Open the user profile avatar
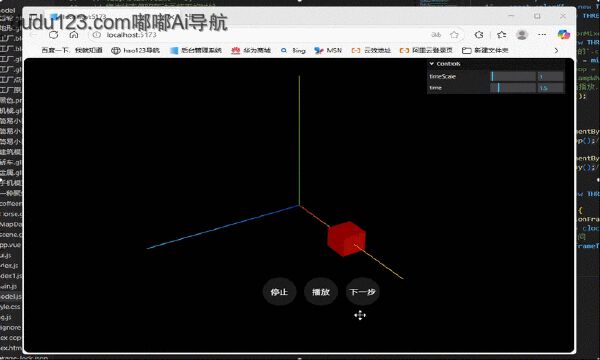Screen dimensions: 600x360 pyautogui.click(x=522, y=35)
